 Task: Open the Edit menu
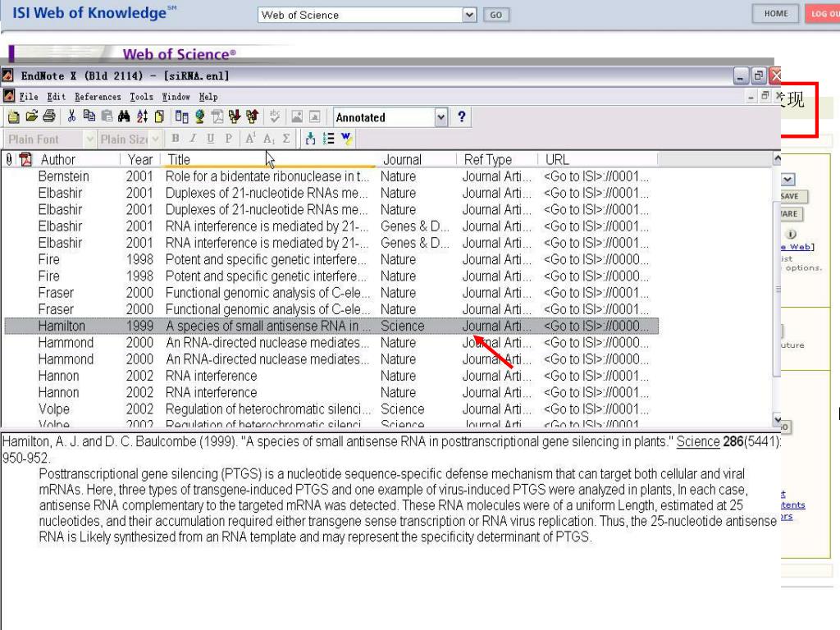tap(57, 97)
